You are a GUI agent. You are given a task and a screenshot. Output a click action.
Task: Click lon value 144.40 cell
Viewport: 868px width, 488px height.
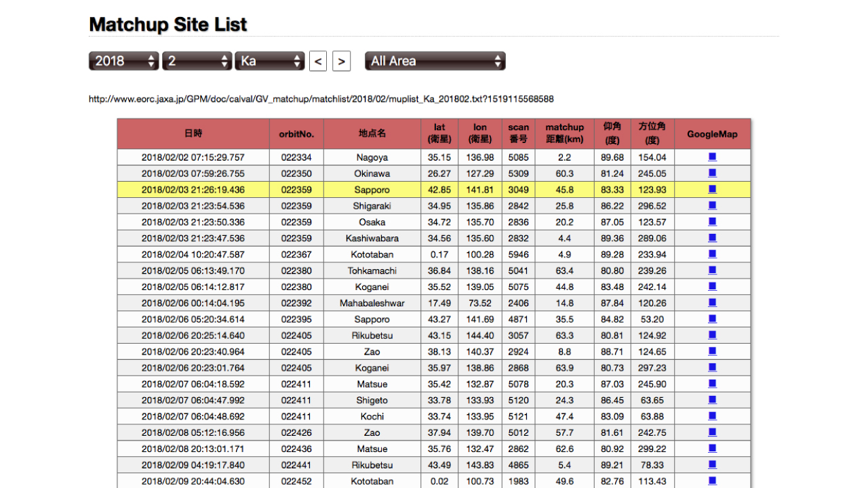pyautogui.click(x=480, y=335)
